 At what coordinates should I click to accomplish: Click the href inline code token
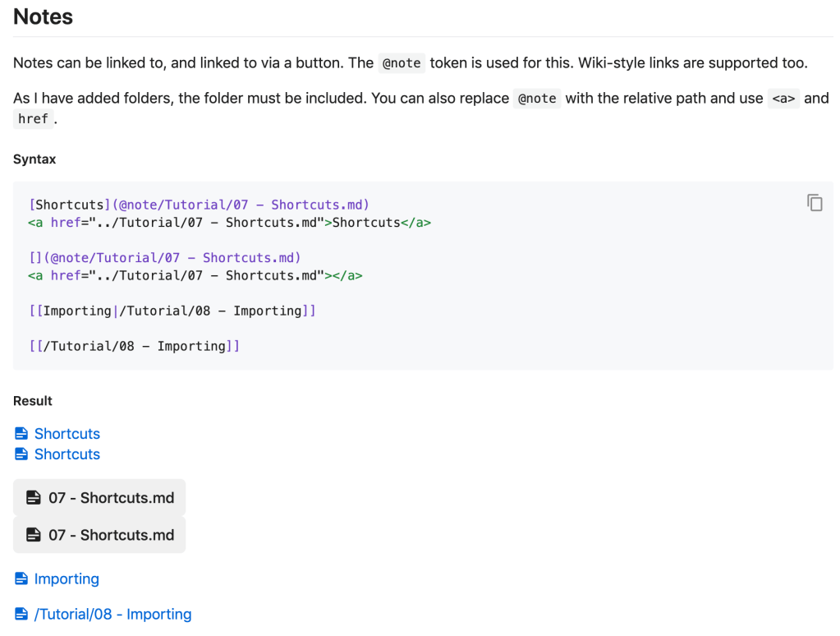click(x=33, y=119)
